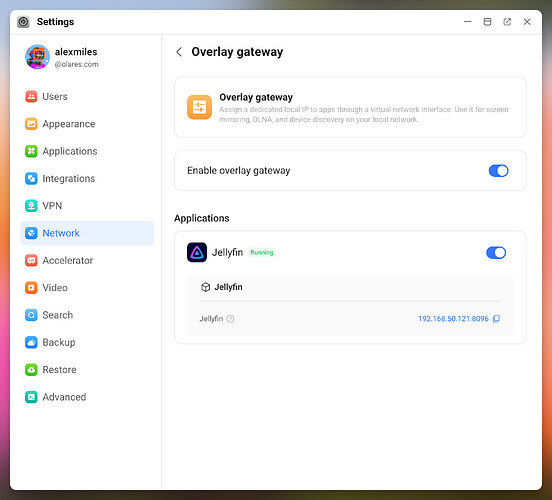Go to Applications in the sidebar
Screen dimensions: 552x500
pos(87,151)
